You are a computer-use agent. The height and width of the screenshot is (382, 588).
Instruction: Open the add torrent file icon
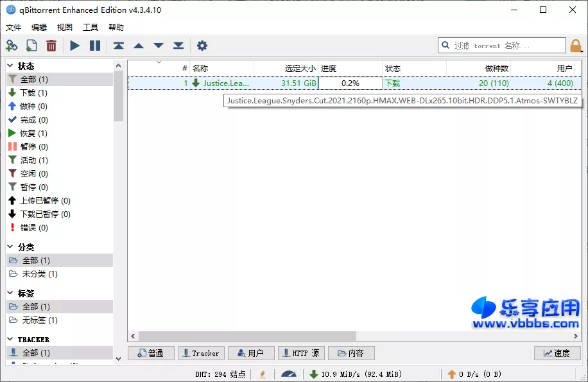[31, 46]
